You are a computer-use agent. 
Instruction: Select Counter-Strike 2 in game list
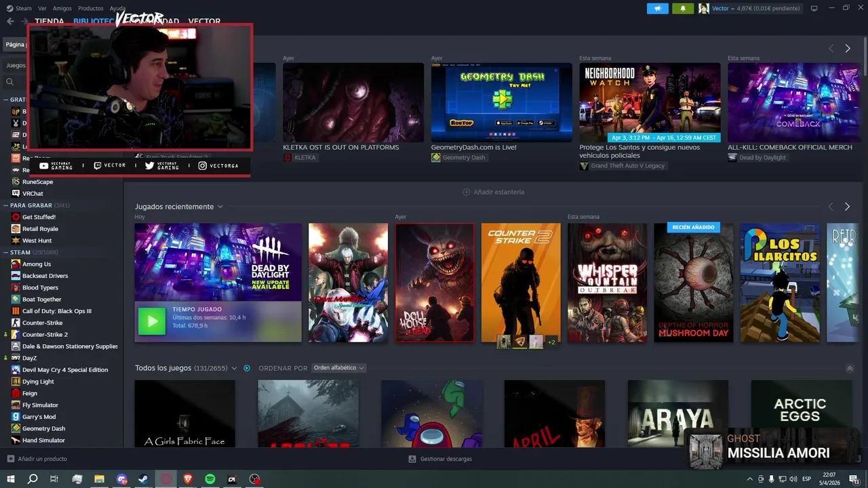pos(45,334)
